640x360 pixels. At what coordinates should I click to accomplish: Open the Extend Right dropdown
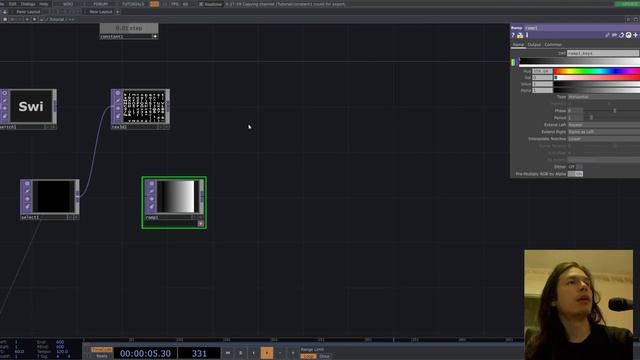pos(604,132)
